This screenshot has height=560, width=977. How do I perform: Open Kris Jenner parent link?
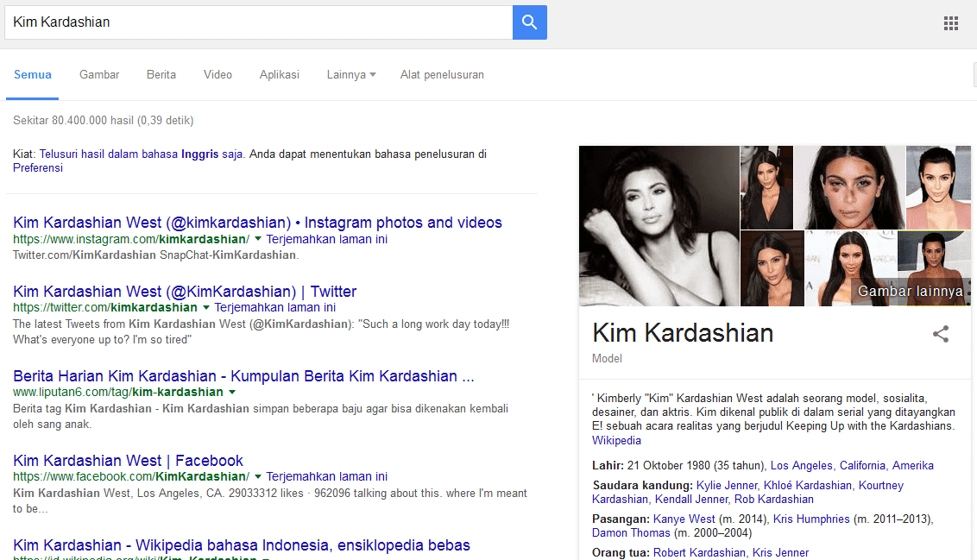pyautogui.click(x=781, y=552)
